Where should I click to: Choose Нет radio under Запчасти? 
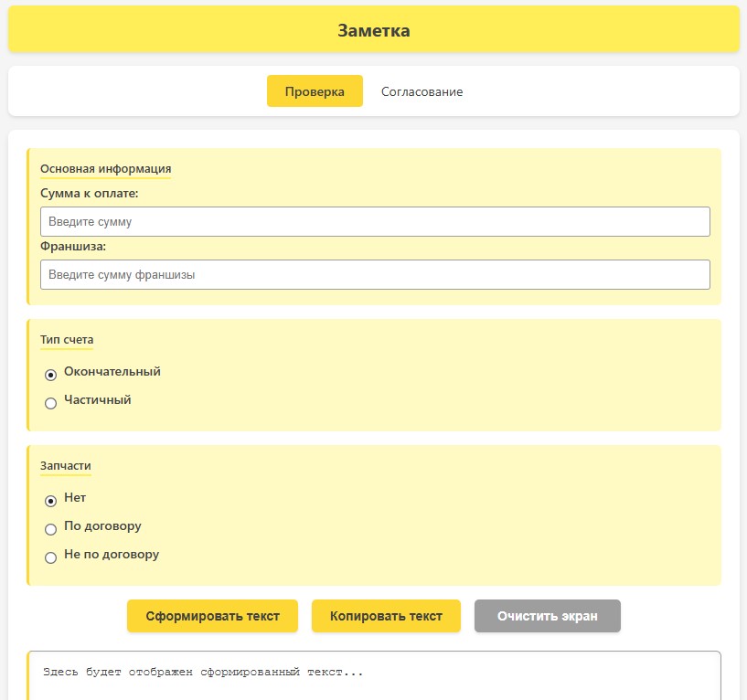click(x=51, y=501)
